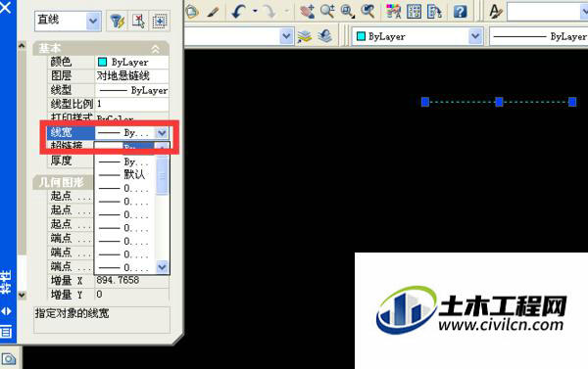The image size is (588, 369).
Task: Open the Properties toolbar icon with color grid
Action: 393,12
